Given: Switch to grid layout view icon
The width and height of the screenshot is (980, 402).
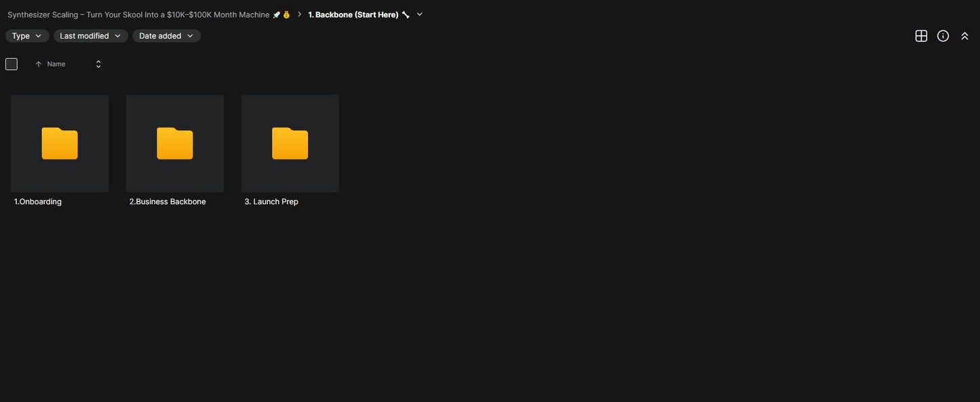Looking at the screenshot, I should click(921, 36).
